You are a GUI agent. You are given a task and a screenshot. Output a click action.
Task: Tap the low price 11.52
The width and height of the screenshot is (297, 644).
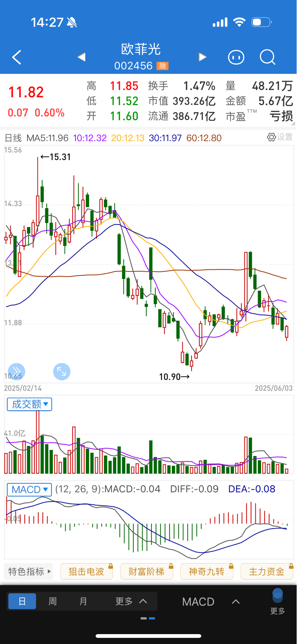pos(124,101)
